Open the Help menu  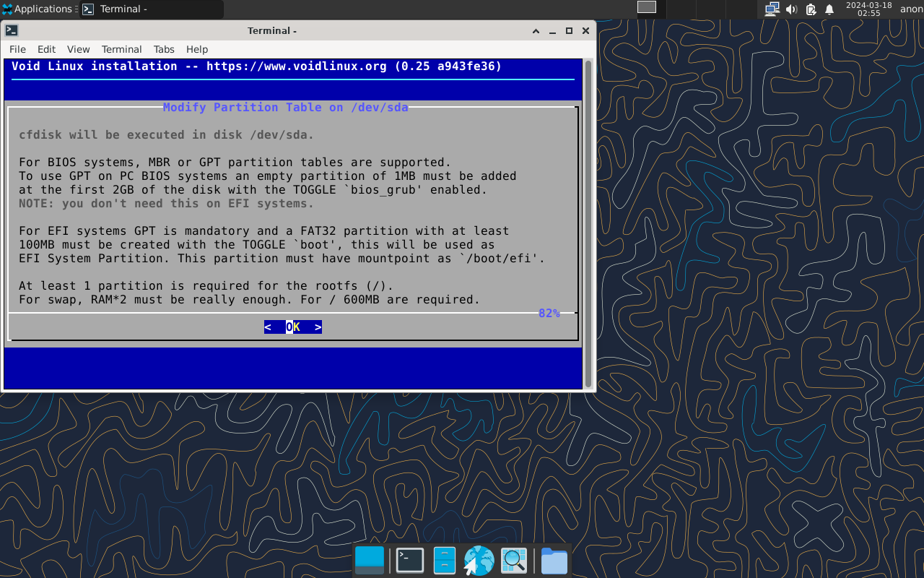(197, 49)
